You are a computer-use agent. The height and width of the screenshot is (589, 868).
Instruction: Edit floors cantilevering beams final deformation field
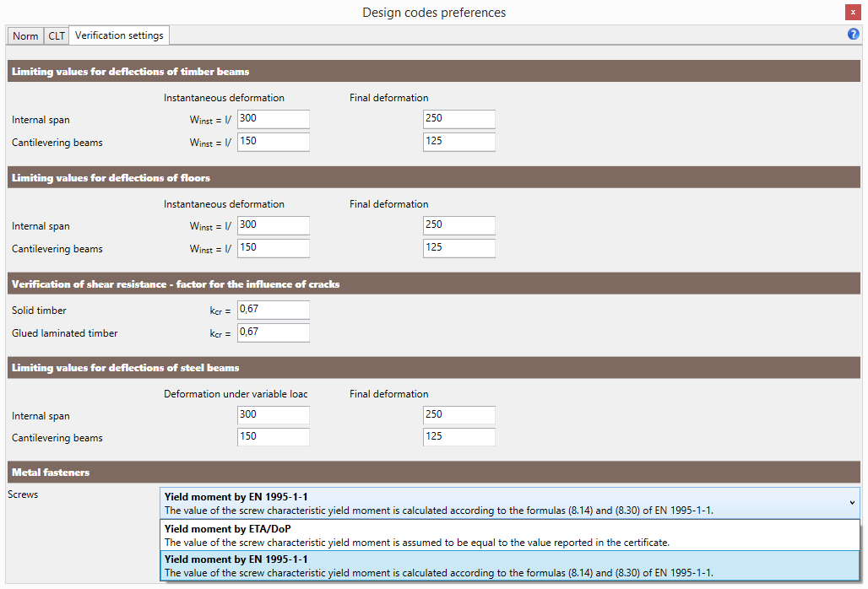point(459,248)
